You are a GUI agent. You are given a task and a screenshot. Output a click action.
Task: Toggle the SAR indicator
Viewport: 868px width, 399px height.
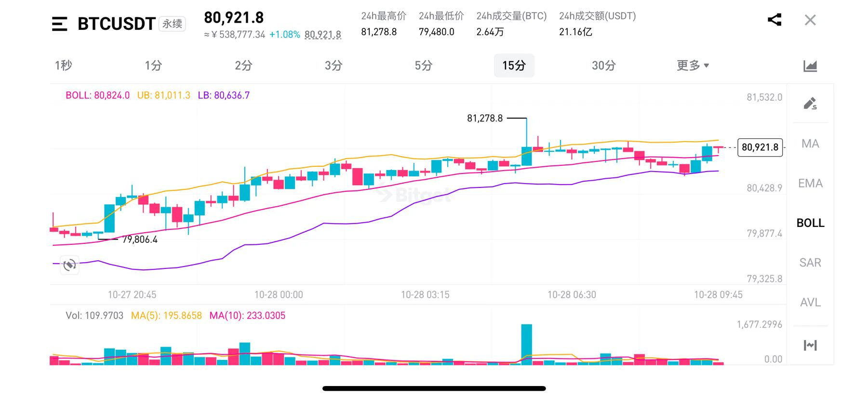810,263
